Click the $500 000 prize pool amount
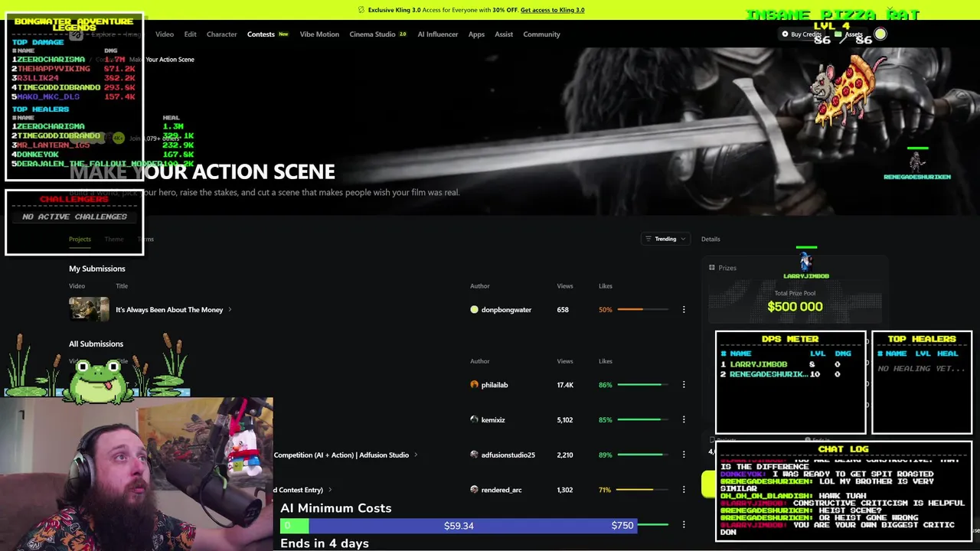The width and height of the screenshot is (980, 551). coord(795,307)
